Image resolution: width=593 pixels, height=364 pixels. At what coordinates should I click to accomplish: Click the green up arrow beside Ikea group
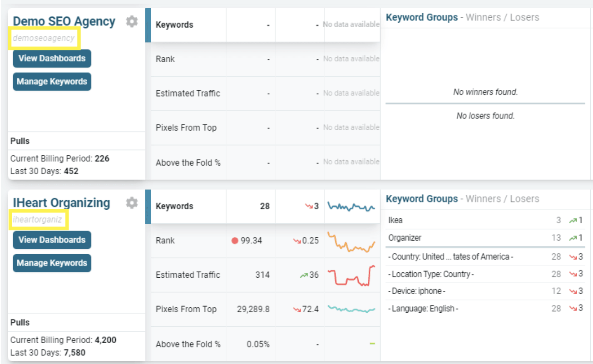(x=573, y=221)
